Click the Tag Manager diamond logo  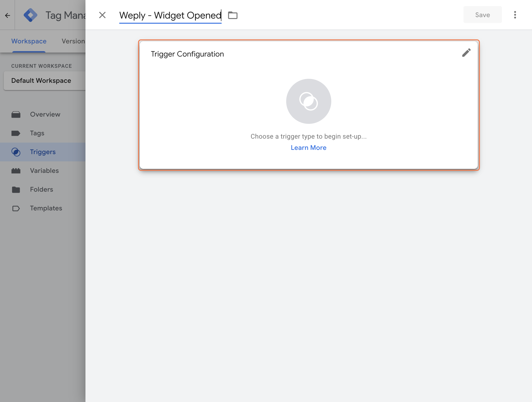click(x=31, y=15)
